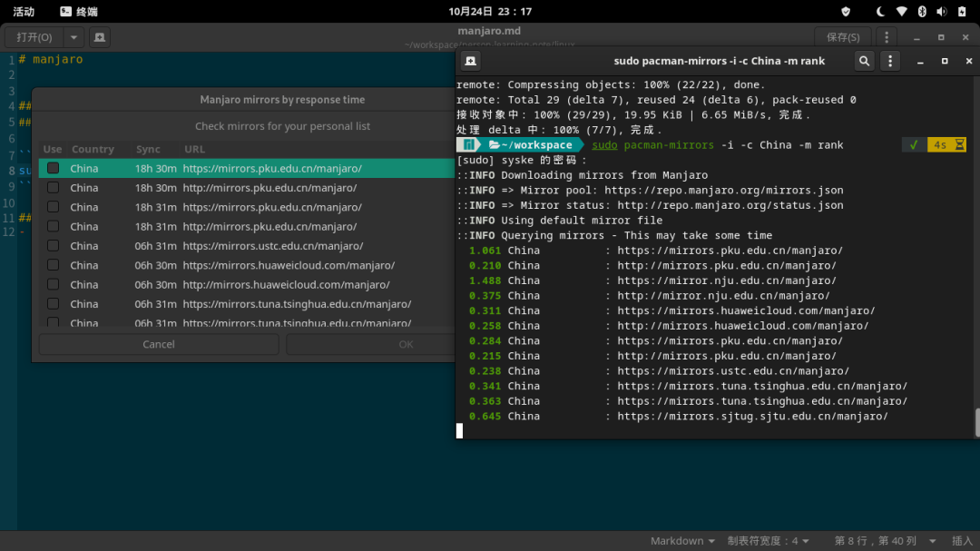Open the date and time 10月24日 menu

490,11
